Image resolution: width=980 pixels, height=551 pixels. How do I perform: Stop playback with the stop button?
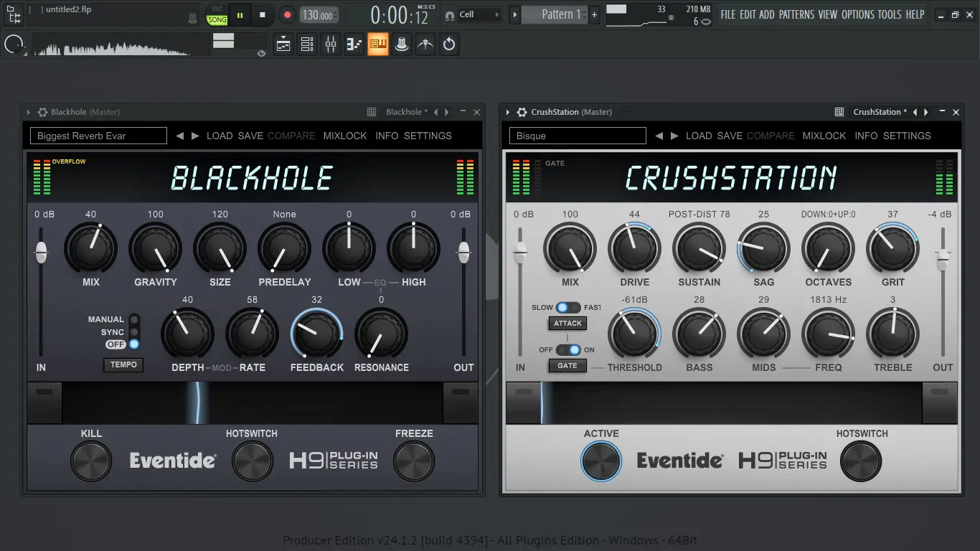point(263,15)
